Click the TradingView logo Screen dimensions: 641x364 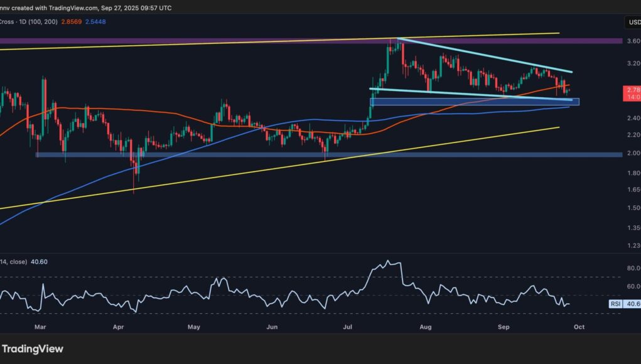pos(33,349)
